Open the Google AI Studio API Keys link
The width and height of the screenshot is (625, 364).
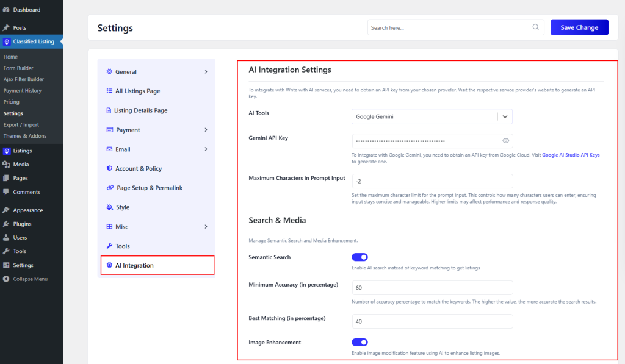571,155
